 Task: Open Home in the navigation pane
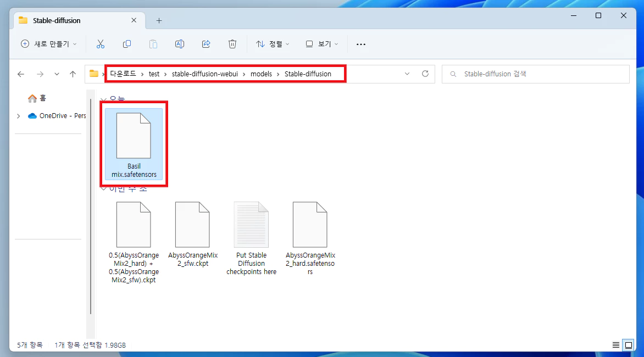pyautogui.click(x=37, y=98)
